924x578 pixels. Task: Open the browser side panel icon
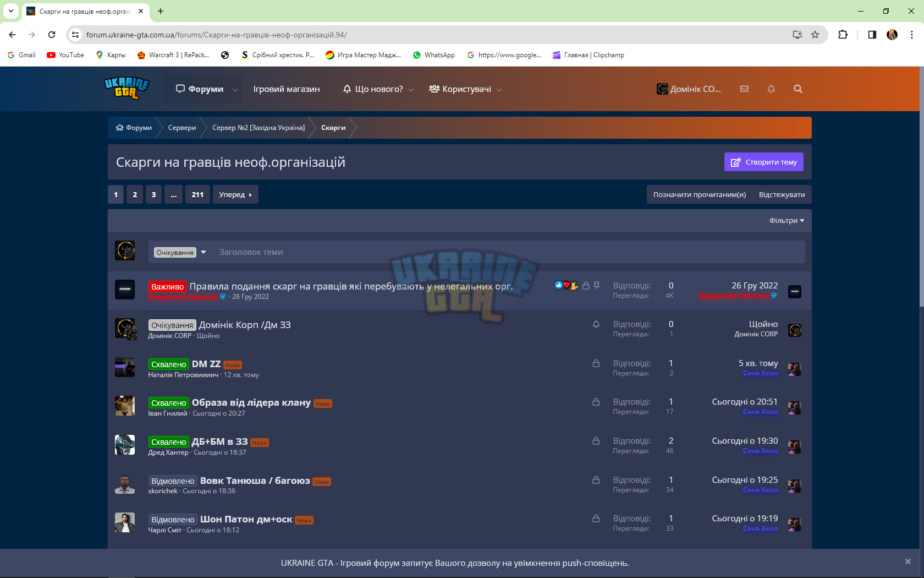[x=872, y=35]
